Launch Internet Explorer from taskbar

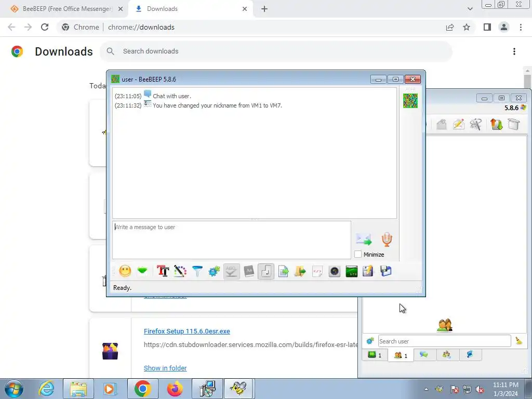click(x=46, y=389)
